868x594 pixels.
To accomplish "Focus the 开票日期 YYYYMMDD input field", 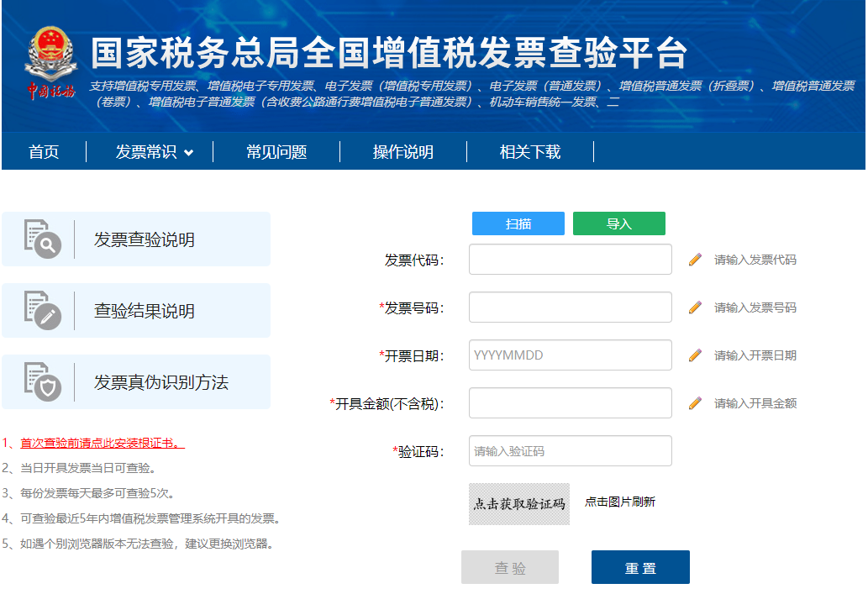I will (570, 355).
